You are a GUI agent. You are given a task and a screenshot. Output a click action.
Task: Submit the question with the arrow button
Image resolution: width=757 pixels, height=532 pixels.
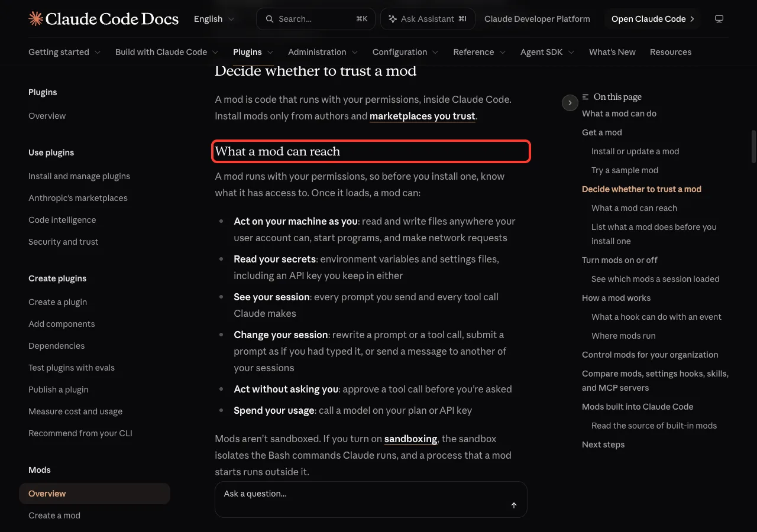click(x=514, y=505)
